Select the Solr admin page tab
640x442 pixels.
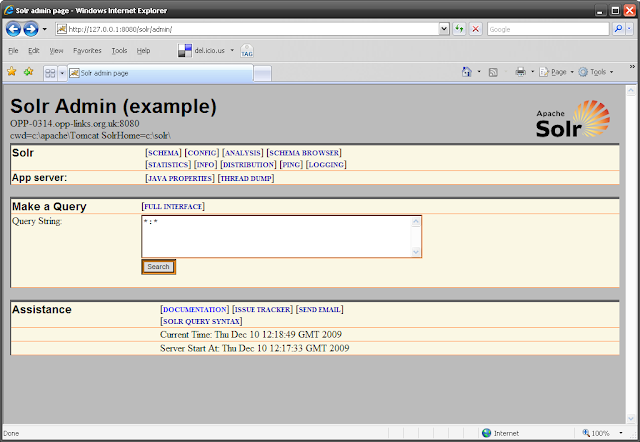pos(160,73)
